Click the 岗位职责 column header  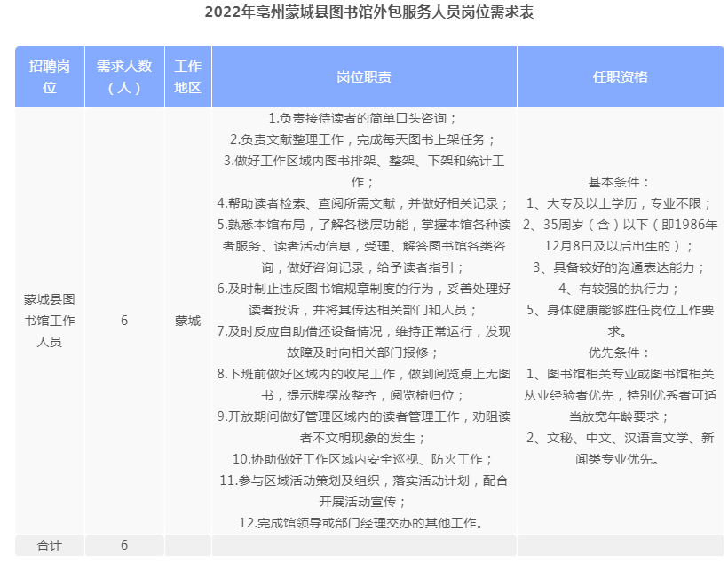(364, 76)
